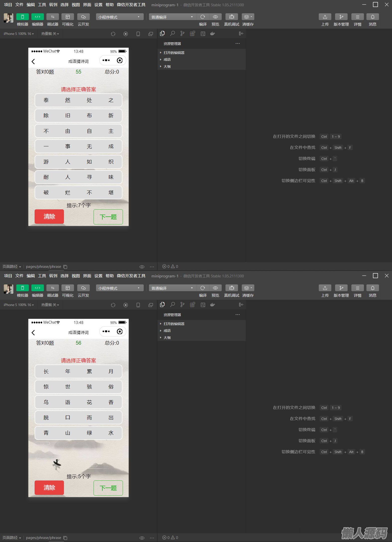Viewport: 392px width, 542px height.
Task: Open 热重载 dropdown in upper window
Action: pos(50,34)
